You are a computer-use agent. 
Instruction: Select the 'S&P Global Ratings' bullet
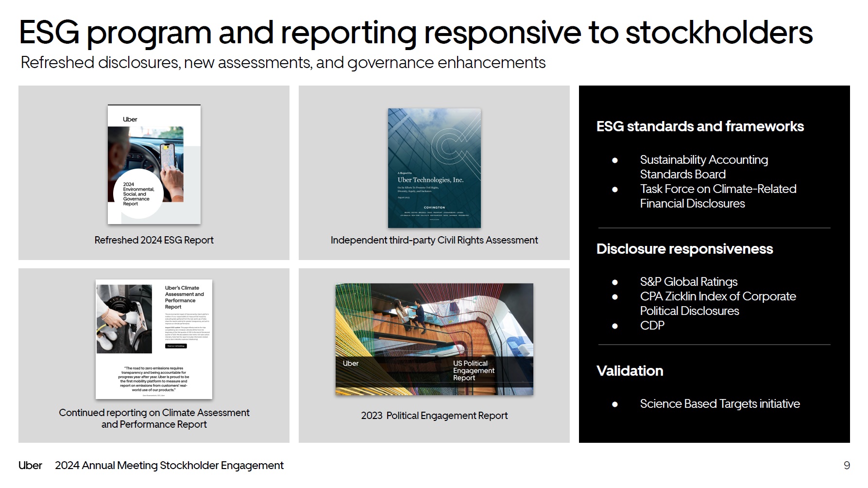click(688, 282)
